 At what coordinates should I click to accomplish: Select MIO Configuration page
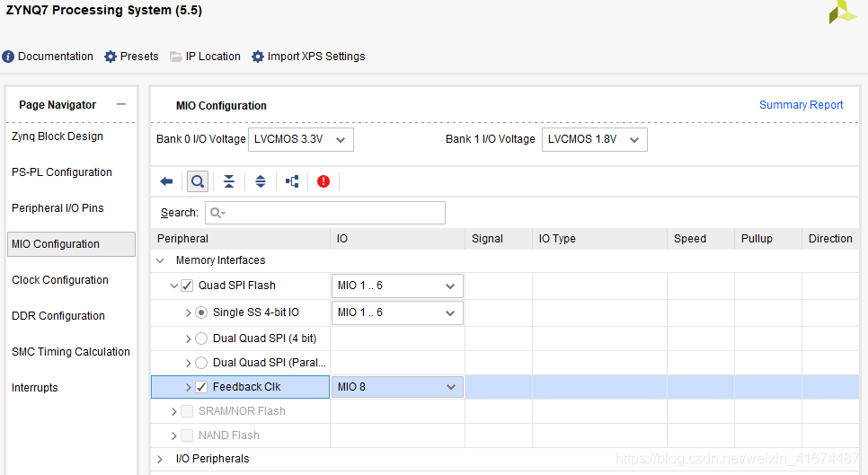pos(71,244)
